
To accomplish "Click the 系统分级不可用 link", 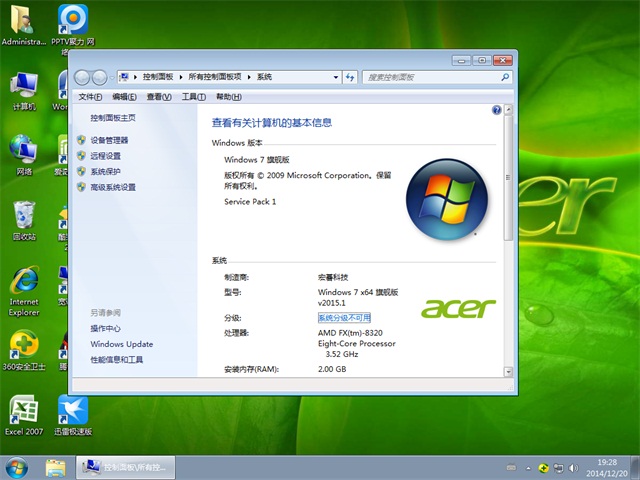I will pyautogui.click(x=344, y=317).
